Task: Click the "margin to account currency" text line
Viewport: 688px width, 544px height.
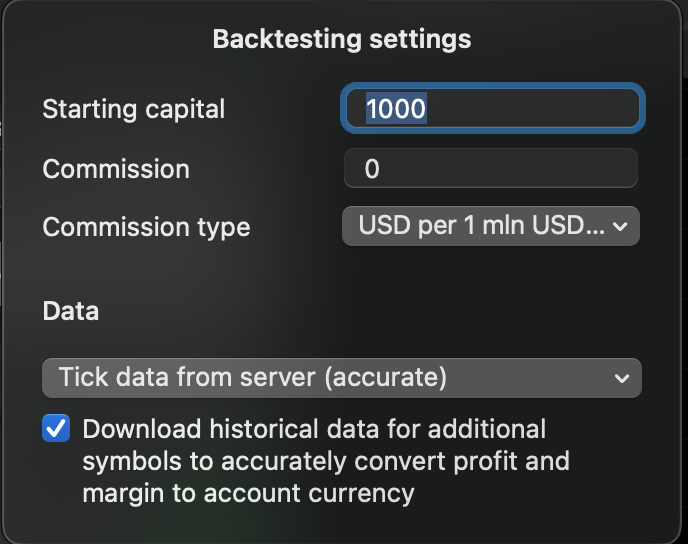Action: (x=248, y=493)
